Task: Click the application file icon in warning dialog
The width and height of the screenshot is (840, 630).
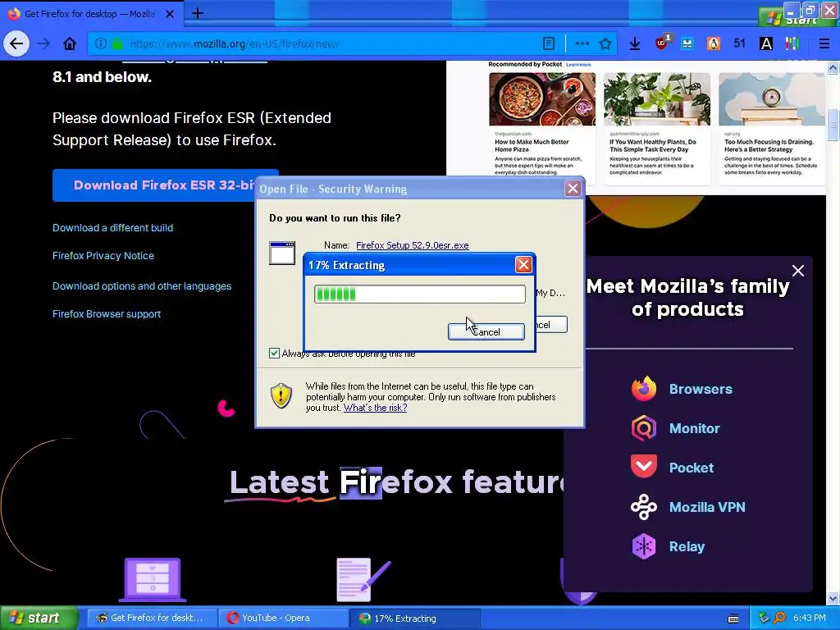Action: pyautogui.click(x=282, y=253)
